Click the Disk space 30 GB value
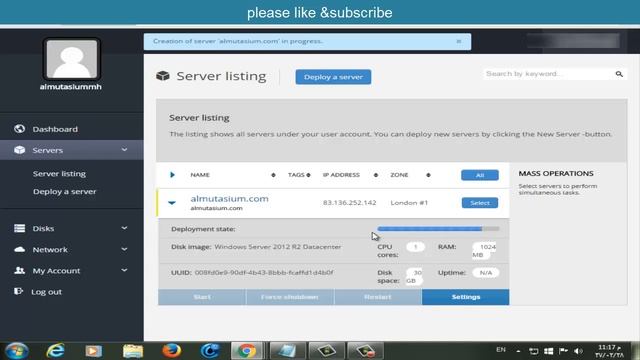The height and width of the screenshot is (360, 640). [x=414, y=276]
